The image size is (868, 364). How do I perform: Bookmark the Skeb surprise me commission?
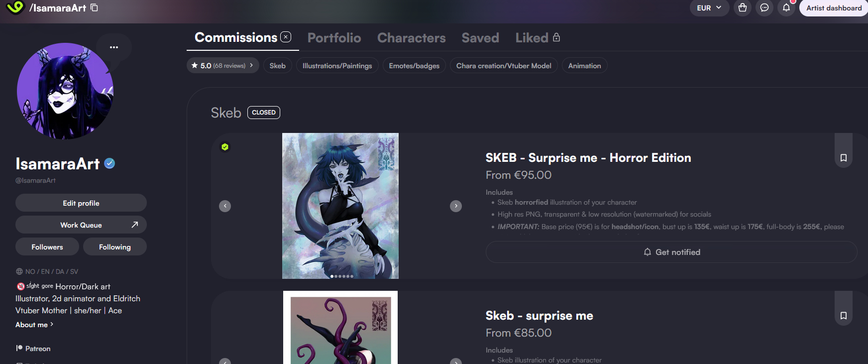point(843,316)
